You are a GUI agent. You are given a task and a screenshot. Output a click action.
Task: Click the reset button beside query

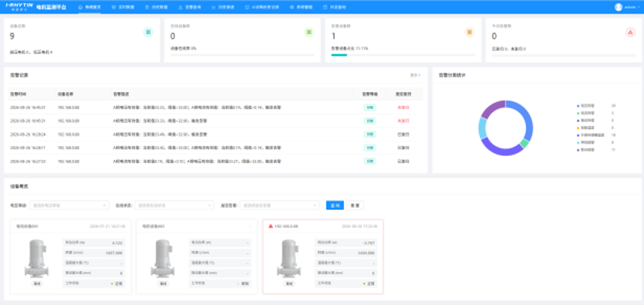(x=355, y=205)
